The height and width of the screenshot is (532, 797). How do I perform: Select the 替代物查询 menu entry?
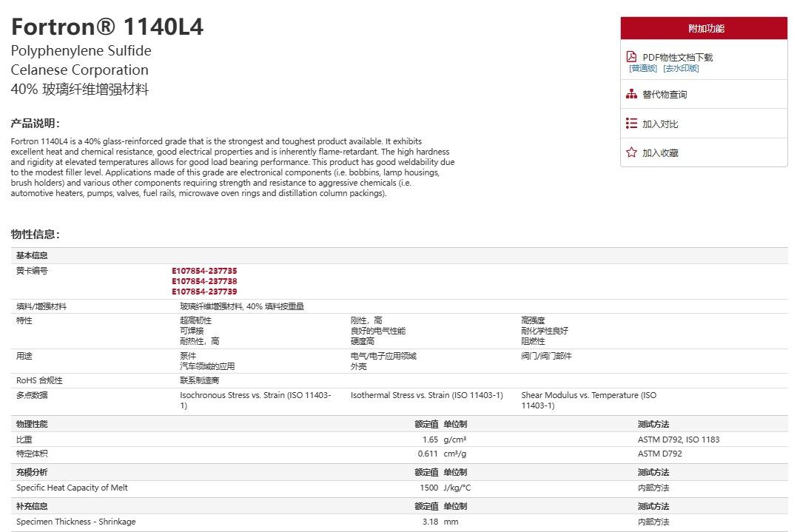[665, 95]
